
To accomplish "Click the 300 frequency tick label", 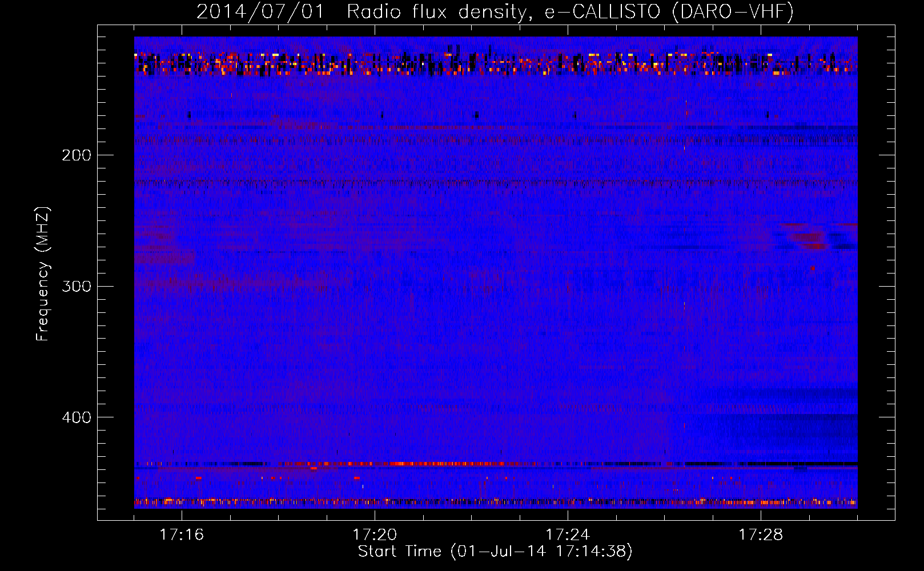I will [x=77, y=286].
